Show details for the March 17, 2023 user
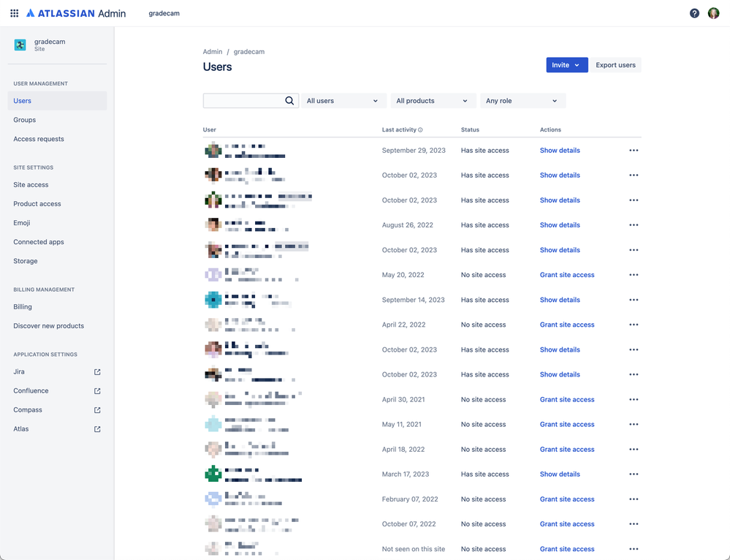The height and width of the screenshot is (560, 730). point(560,474)
